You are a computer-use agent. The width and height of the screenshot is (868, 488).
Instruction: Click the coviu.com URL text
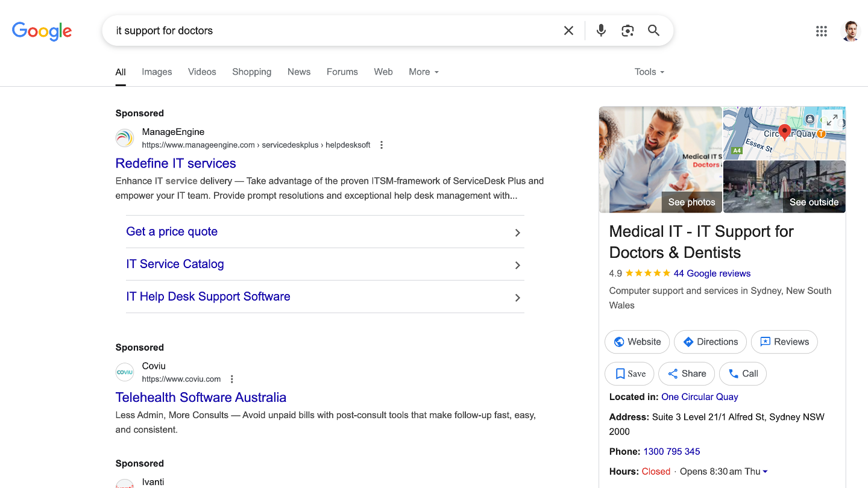[x=181, y=380]
